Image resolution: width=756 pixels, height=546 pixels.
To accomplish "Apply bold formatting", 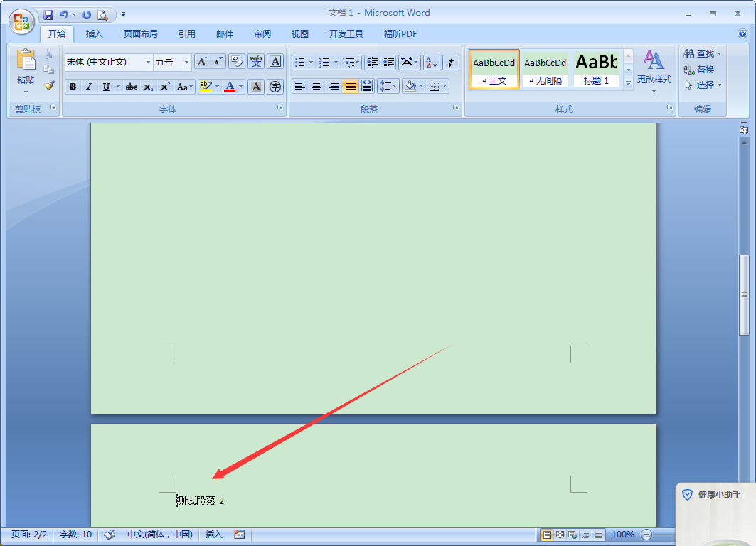I will click(x=72, y=86).
